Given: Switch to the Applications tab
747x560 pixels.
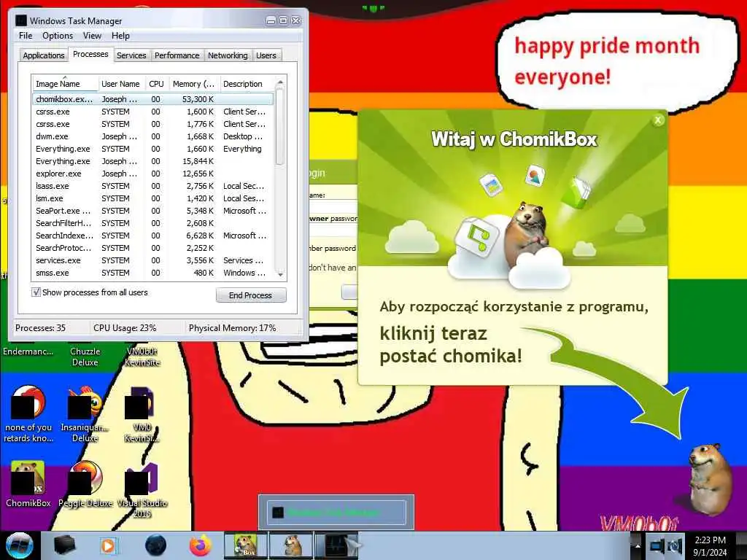Looking at the screenshot, I should coord(43,55).
